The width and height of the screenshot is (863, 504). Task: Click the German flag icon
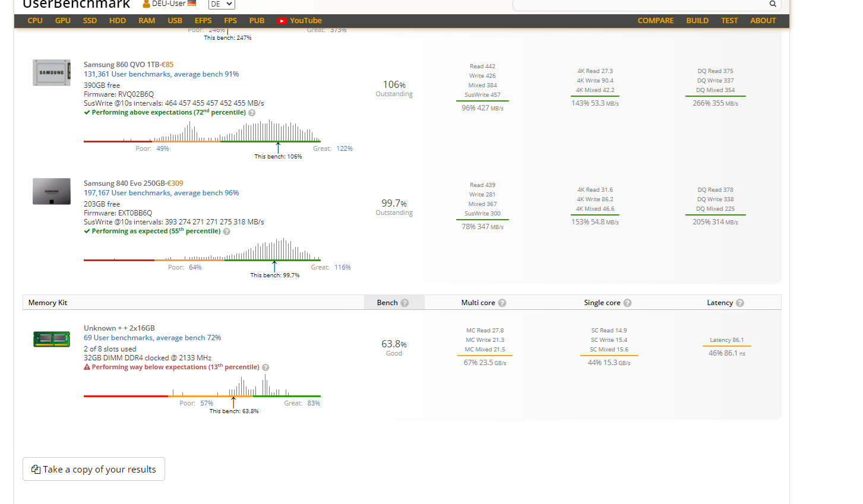coord(192,3)
